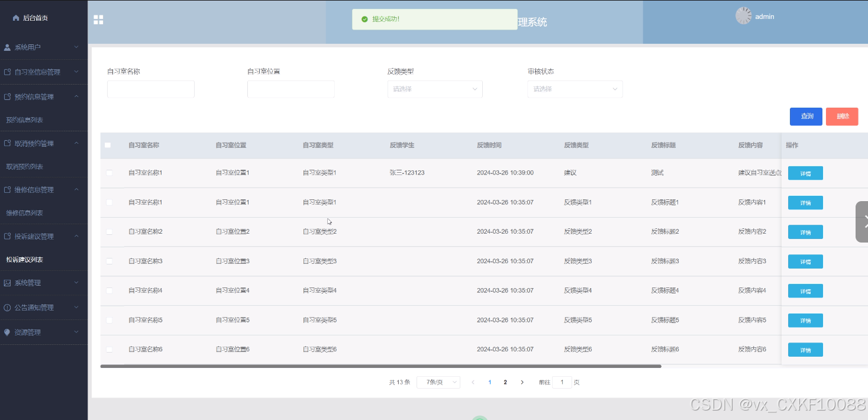Click the 系统管理 picture icon
Screen dimensions: 868x420
(x=8, y=283)
